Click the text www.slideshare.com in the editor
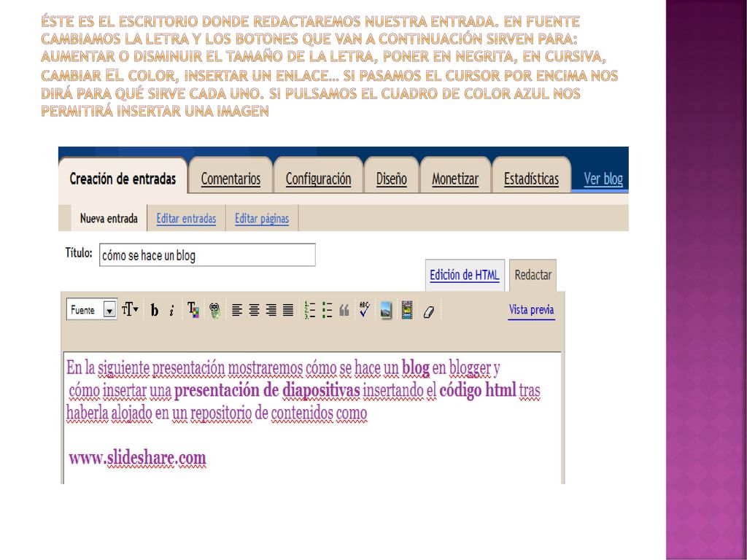 tap(137, 458)
